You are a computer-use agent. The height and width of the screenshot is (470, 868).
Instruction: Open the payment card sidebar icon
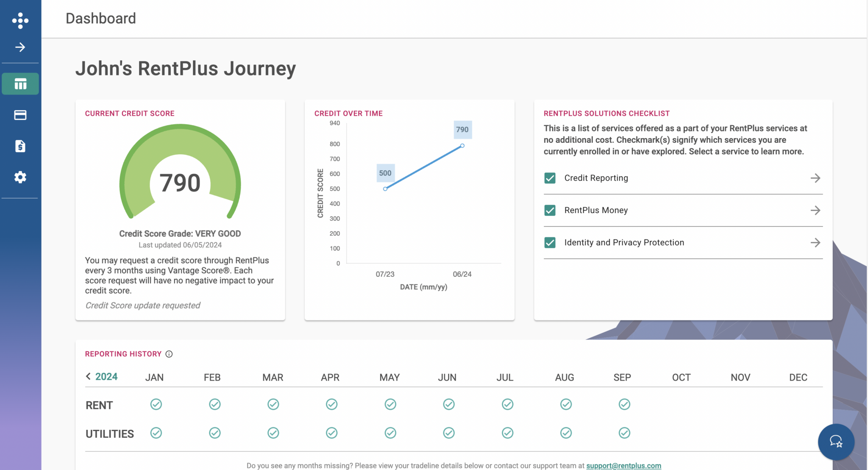coord(20,115)
